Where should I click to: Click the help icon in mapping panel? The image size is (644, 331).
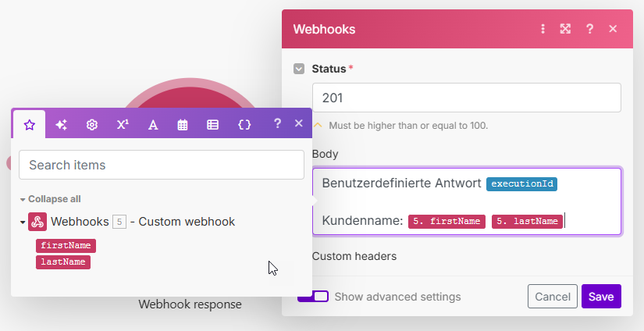(x=277, y=123)
